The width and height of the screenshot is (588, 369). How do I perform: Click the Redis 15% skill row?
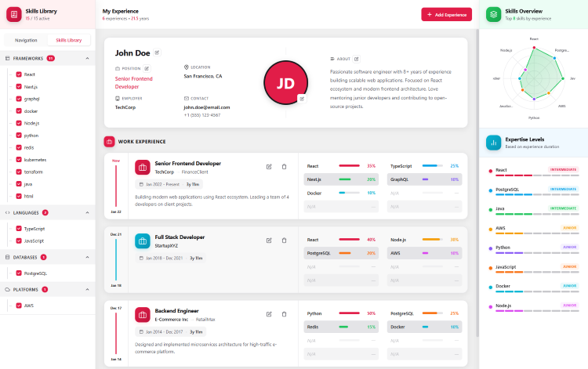point(341,327)
